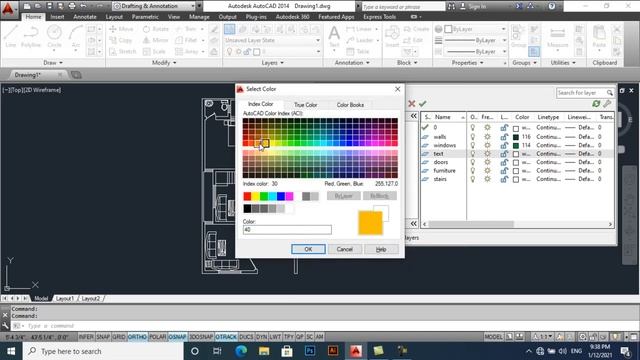Click the Insert block tool

[392, 36]
